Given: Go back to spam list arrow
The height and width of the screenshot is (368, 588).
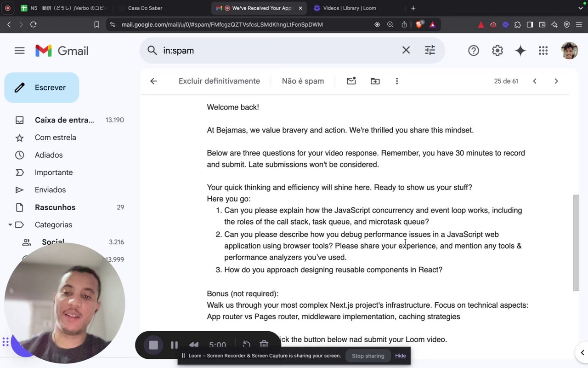Looking at the screenshot, I should click(x=153, y=81).
